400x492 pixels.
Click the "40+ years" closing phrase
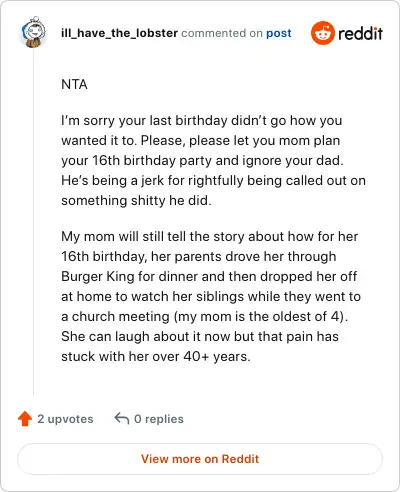tap(217, 356)
